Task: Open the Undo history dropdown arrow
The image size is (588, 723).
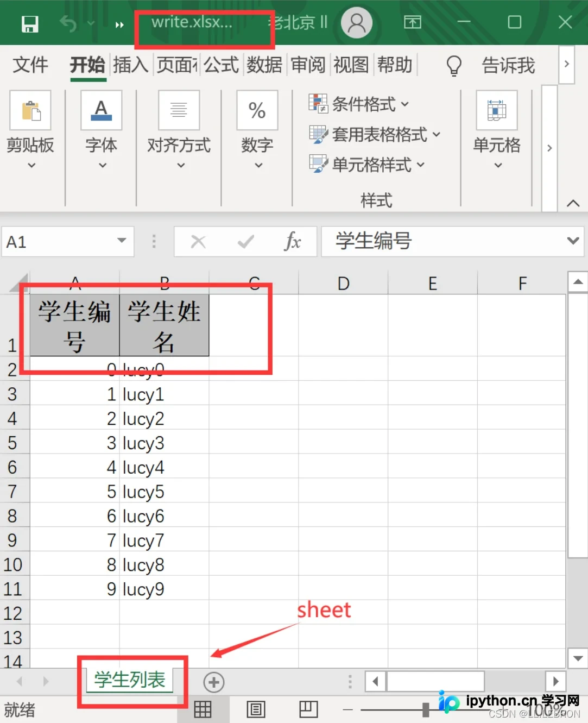Action: tap(91, 23)
